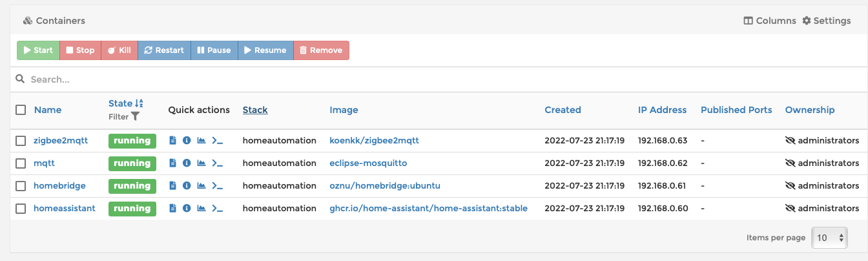This screenshot has height=261, width=868.
Task: Open inspect info icon for mqtt
Action: click(x=187, y=163)
